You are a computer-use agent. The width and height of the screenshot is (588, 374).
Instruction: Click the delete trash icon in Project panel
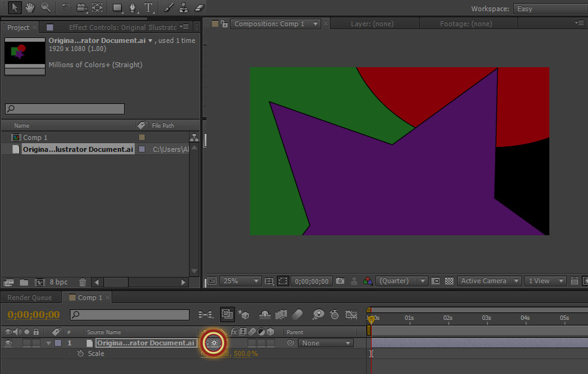[82, 282]
